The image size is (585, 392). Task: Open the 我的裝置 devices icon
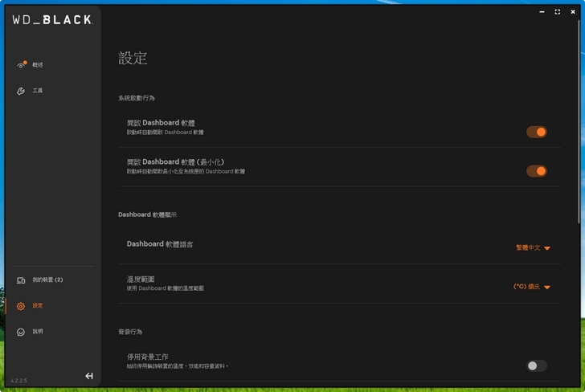(21, 280)
